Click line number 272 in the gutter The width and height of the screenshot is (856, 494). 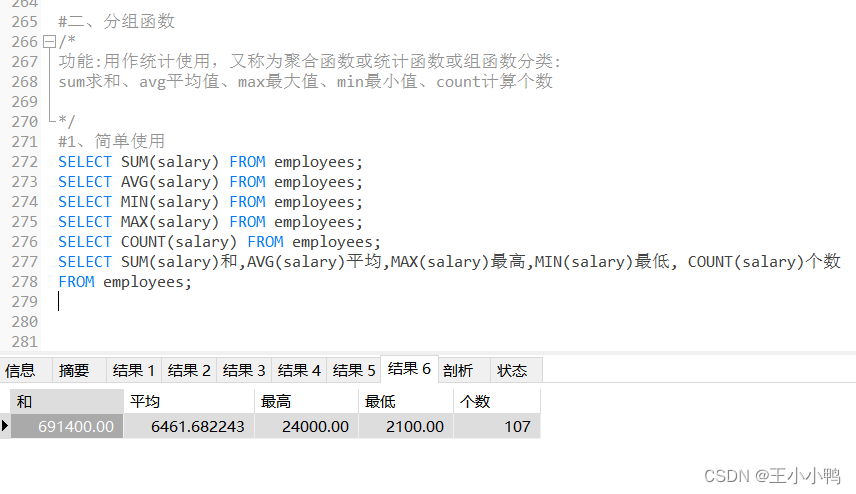25,162
